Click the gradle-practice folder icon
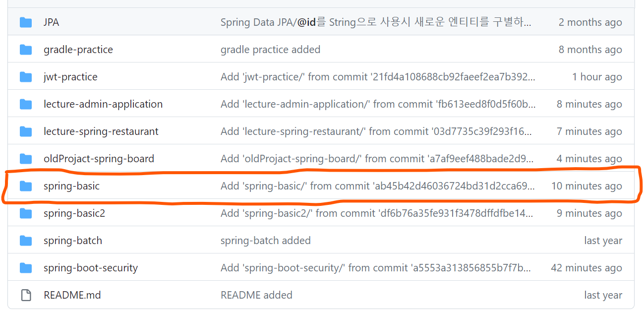The image size is (644, 314). pos(26,50)
